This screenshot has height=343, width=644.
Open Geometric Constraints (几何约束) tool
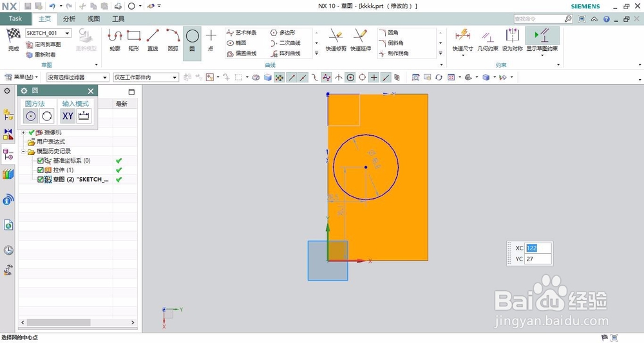pos(488,40)
